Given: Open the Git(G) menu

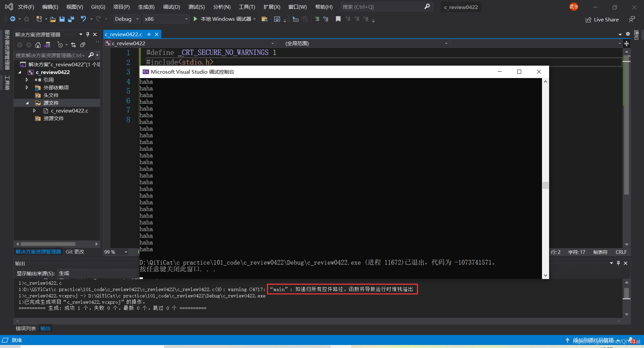Looking at the screenshot, I should [98, 7].
